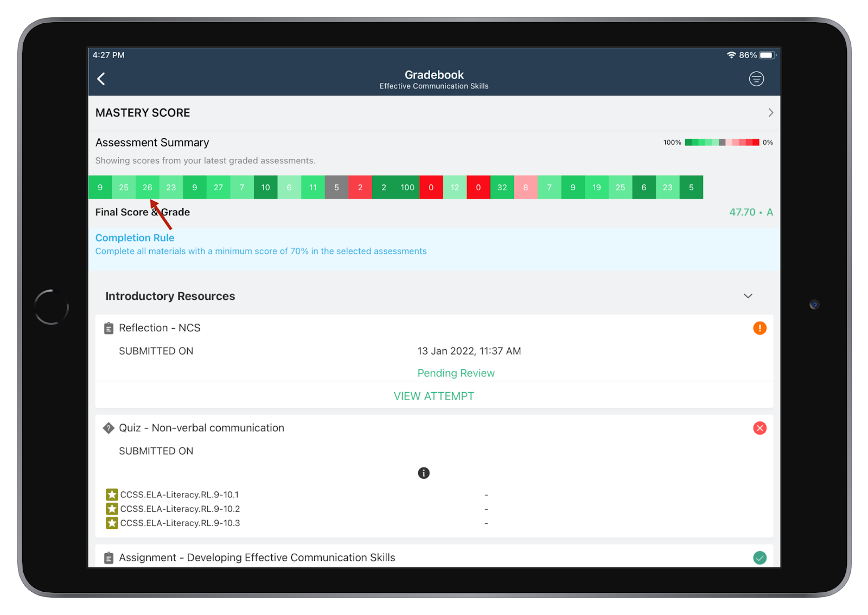The image size is (868, 615).
Task: Tap the diamond quiz icon beside Non-verbal communication
Action: point(108,428)
